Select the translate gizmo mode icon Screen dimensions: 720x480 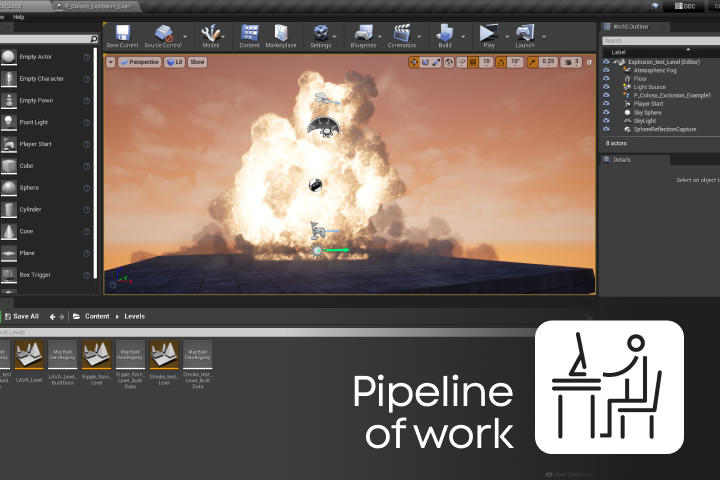coord(414,62)
